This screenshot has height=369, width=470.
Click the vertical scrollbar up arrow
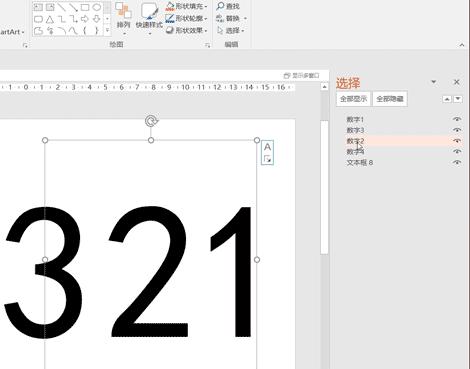pos(324,87)
